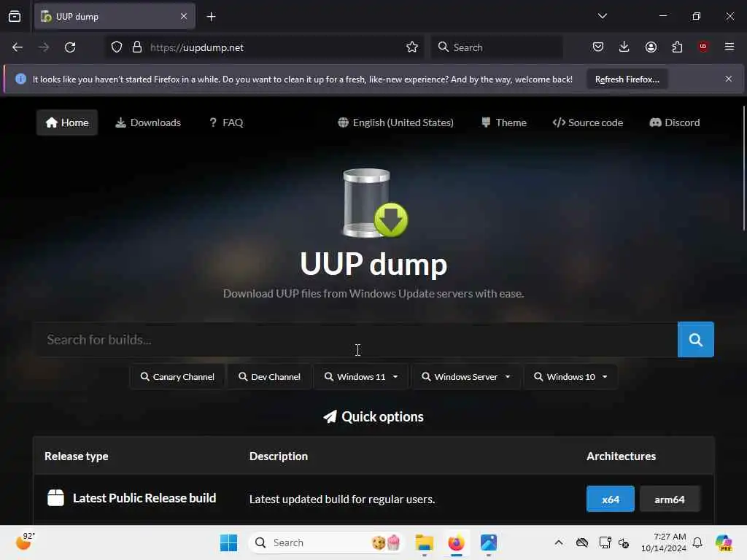Open the Theme selector
747x560 pixels.
click(x=504, y=122)
